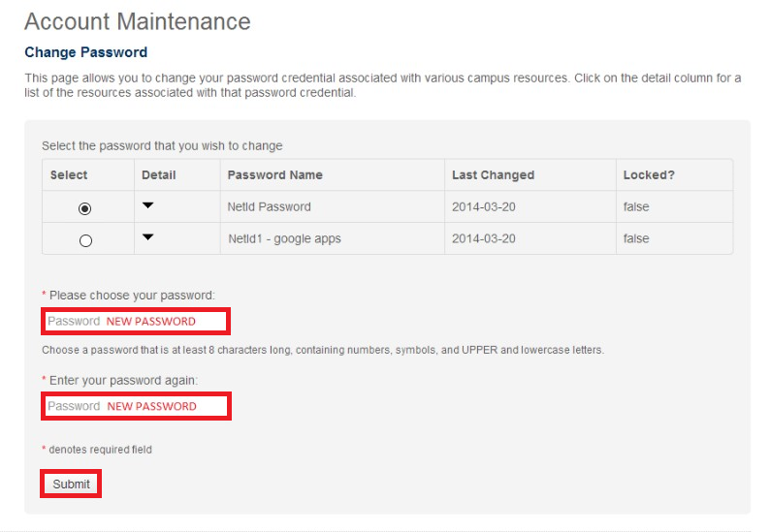Image resolution: width=770 pixels, height=532 pixels.
Task: Focus the 'Please choose your password' input field
Action: point(135,322)
